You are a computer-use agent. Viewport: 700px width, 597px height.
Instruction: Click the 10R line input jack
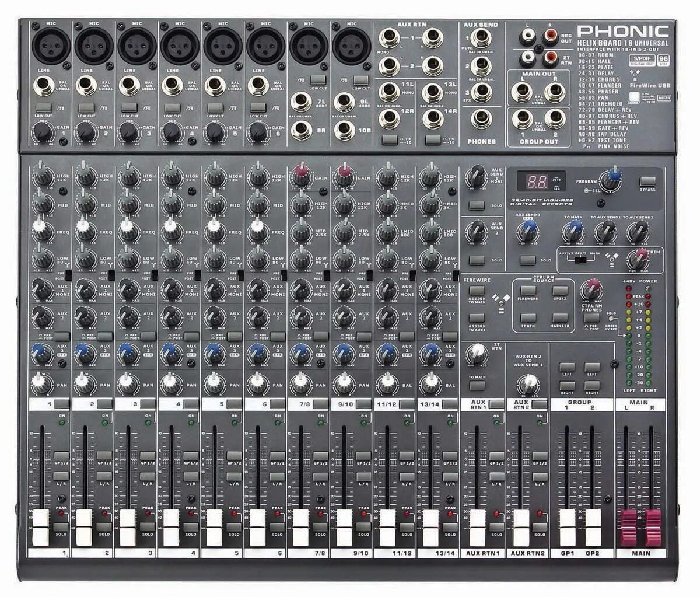tap(345, 130)
